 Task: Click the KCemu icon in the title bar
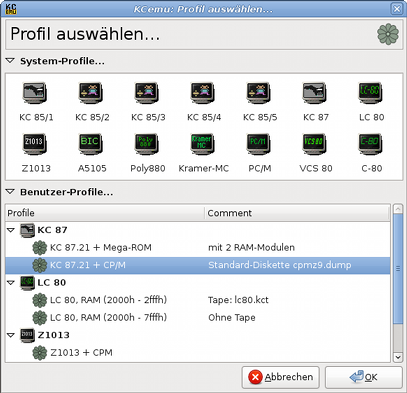click(11, 9)
